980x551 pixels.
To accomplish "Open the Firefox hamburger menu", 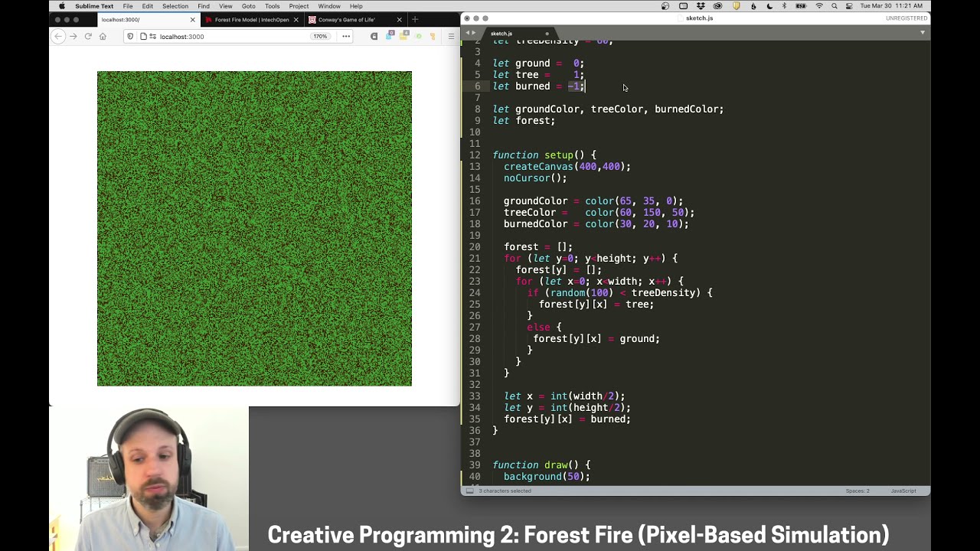I will (x=451, y=36).
